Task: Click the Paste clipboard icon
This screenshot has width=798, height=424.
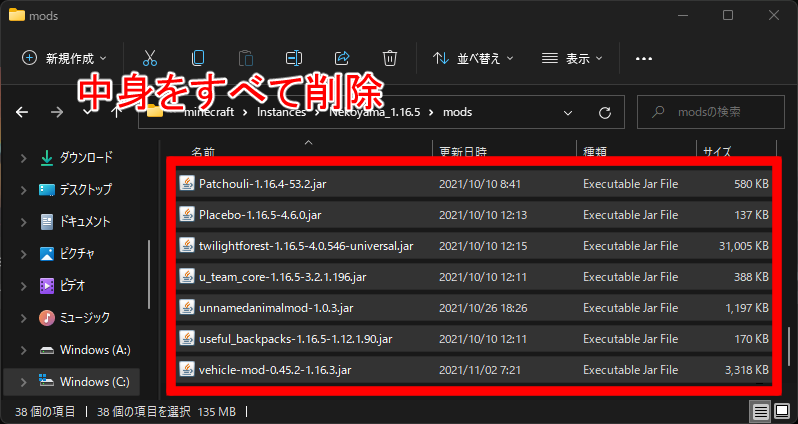Action: point(246,59)
